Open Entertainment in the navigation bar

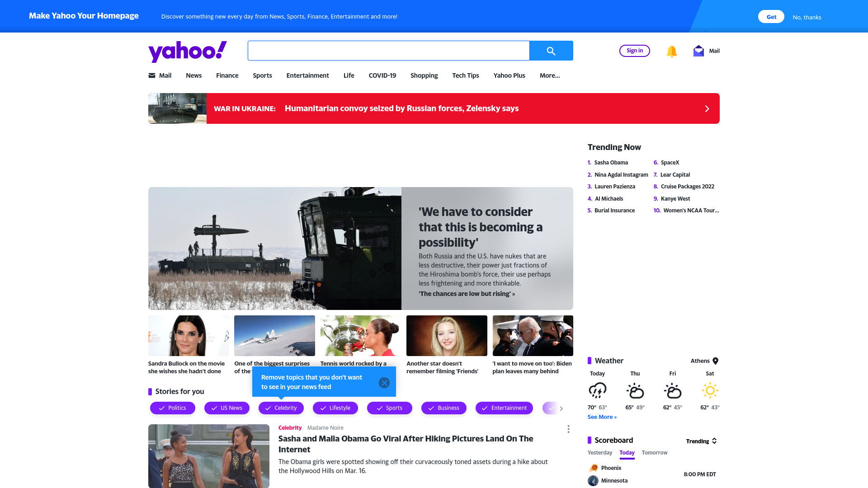coord(307,75)
